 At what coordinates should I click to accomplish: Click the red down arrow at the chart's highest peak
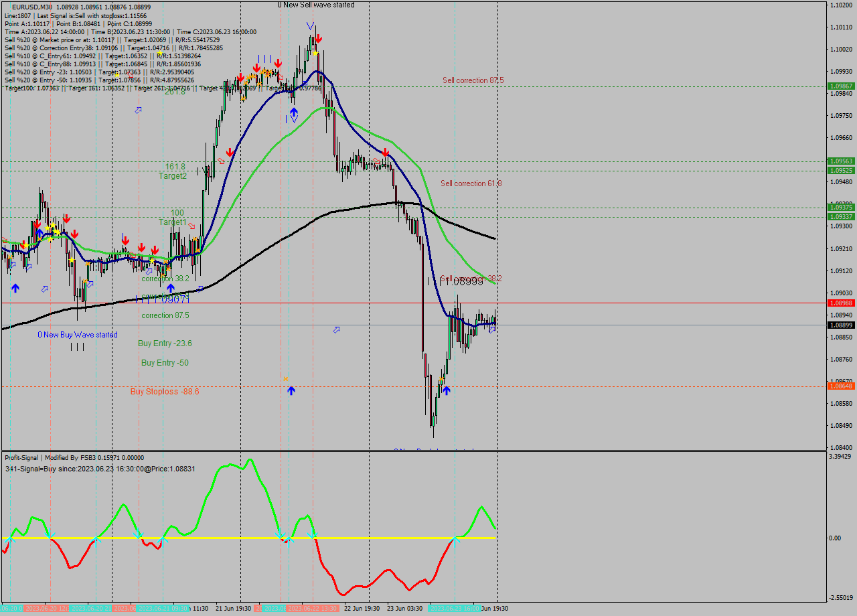[x=319, y=40]
